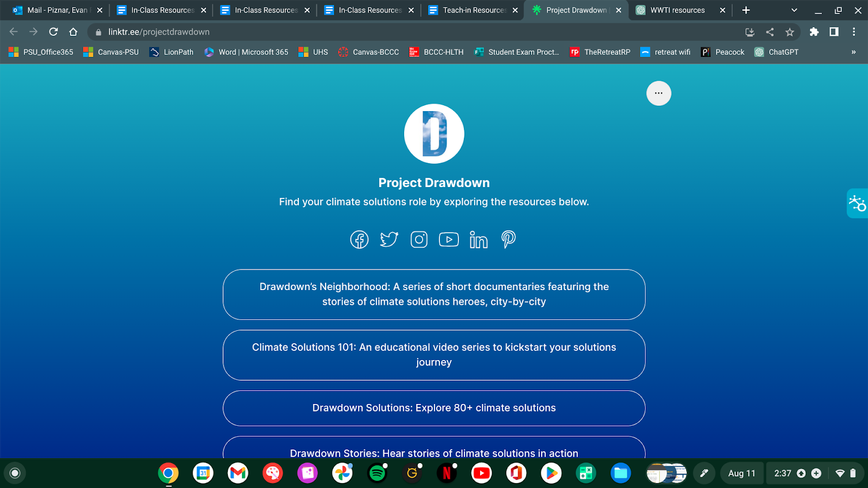Open Google Calendar from the shelf
This screenshot has width=868, height=488.
[x=203, y=473]
